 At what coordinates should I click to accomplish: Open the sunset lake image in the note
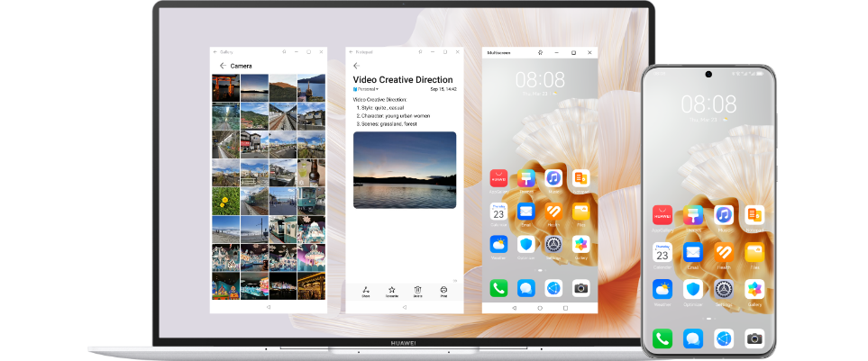(404, 170)
